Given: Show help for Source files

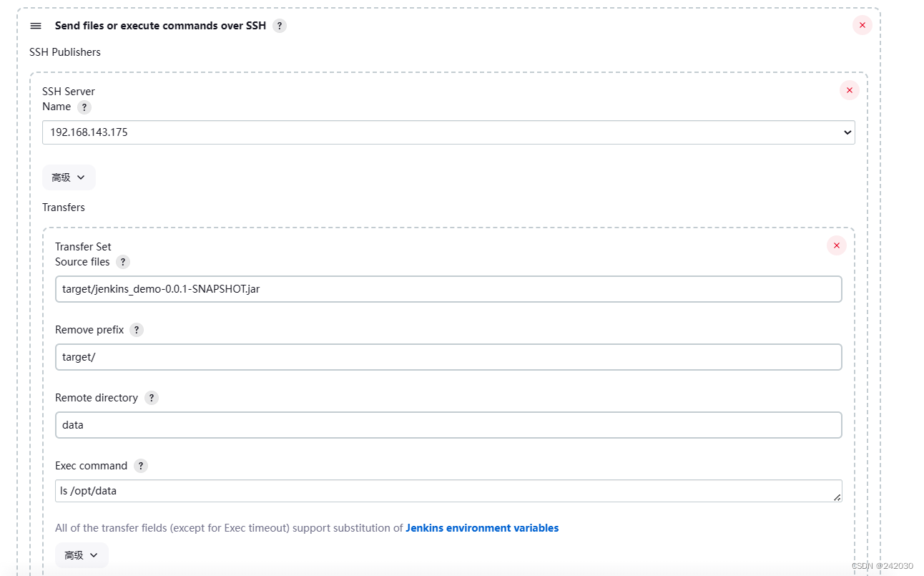Looking at the screenshot, I should pyautogui.click(x=123, y=262).
